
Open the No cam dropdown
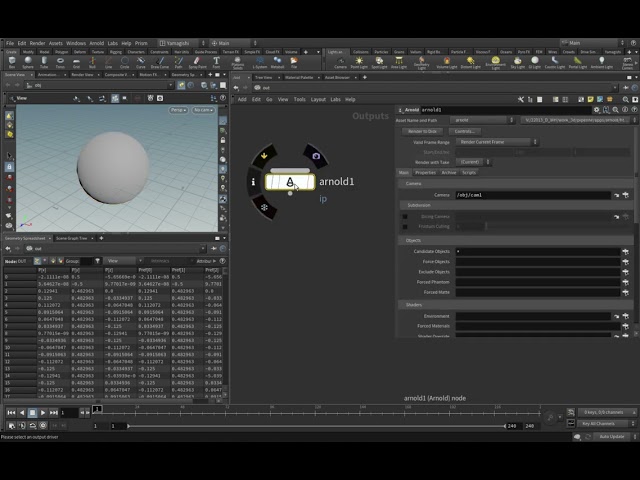click(x=203, y=110)
